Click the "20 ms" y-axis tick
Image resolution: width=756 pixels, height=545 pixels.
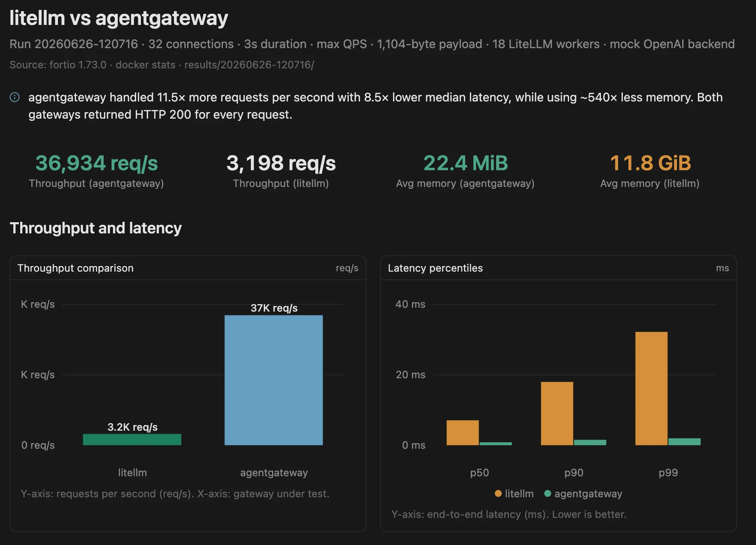pos(410,375)
